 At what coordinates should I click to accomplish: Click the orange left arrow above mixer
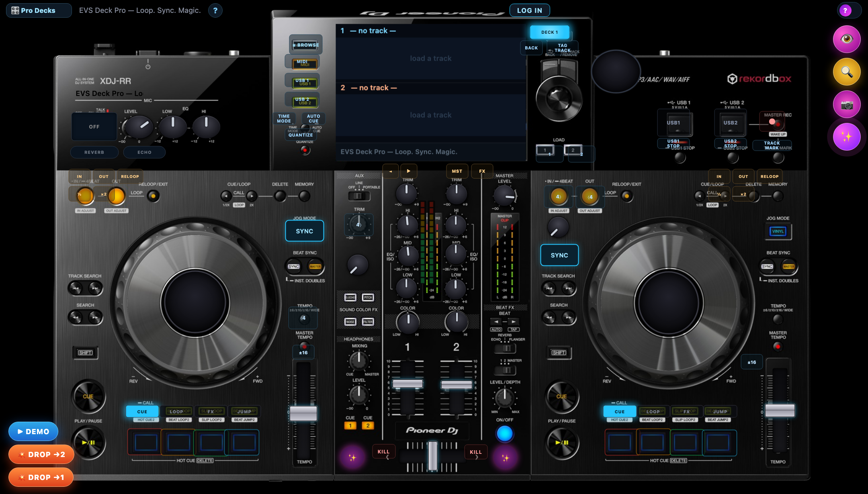click(391, 171)
